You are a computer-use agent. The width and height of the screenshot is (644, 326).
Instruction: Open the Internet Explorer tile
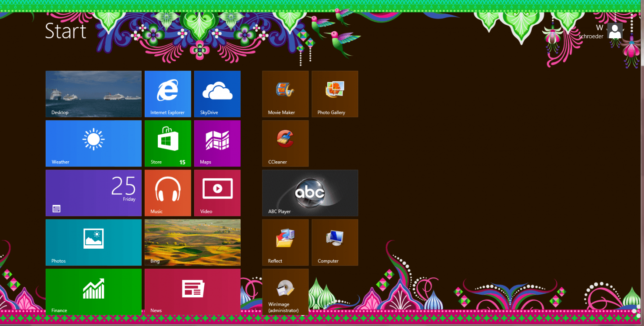(x=168, y=94)
